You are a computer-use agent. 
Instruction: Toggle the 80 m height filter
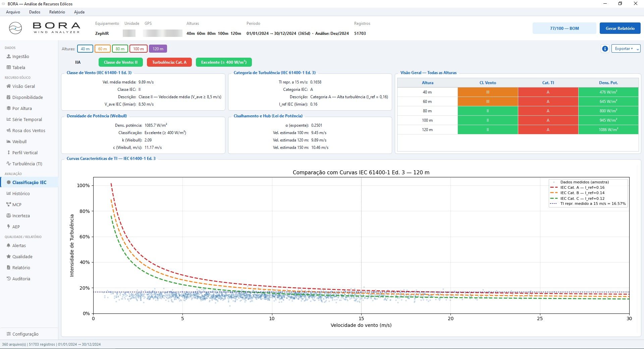click(x=120, y=49)
